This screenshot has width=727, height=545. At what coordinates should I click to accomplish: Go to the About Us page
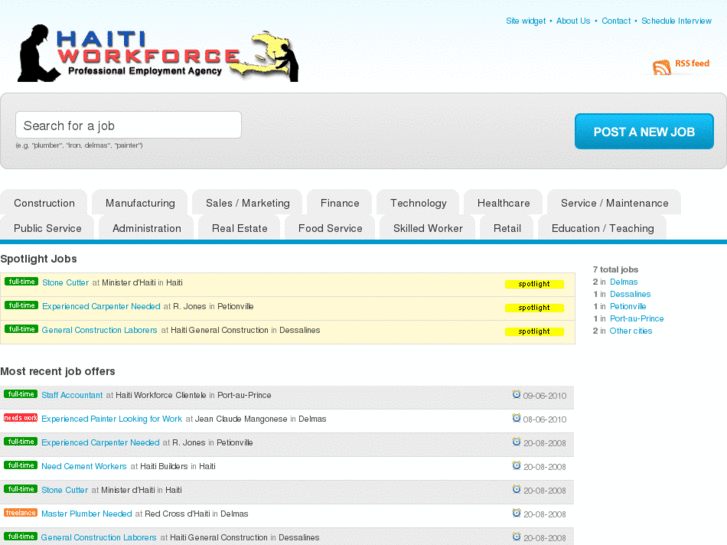573,21
